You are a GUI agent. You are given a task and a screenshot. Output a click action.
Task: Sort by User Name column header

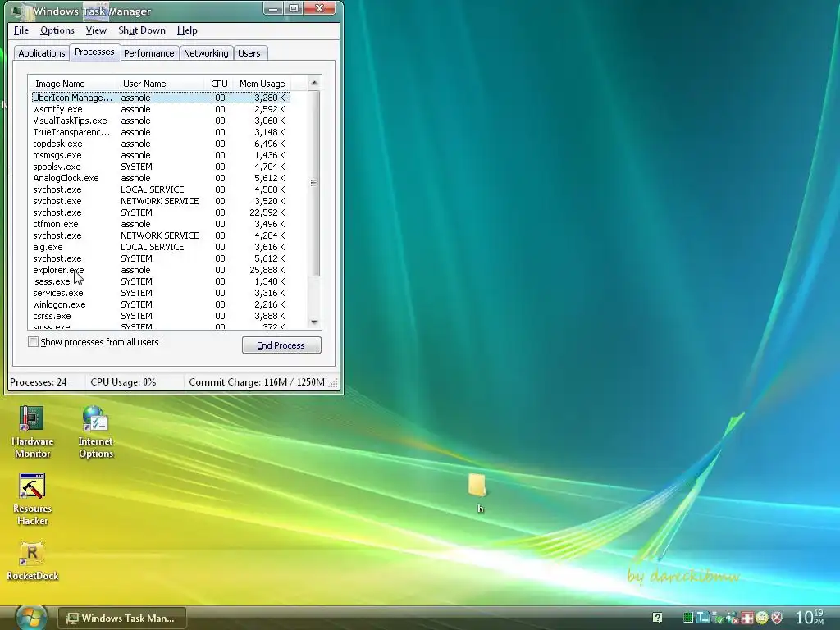tap(160, 84)
